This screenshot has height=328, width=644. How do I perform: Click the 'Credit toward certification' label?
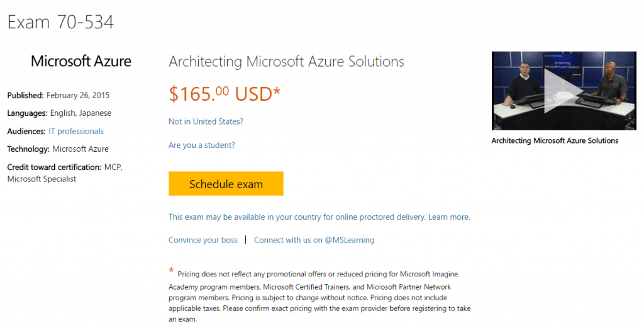click(54, 167)
